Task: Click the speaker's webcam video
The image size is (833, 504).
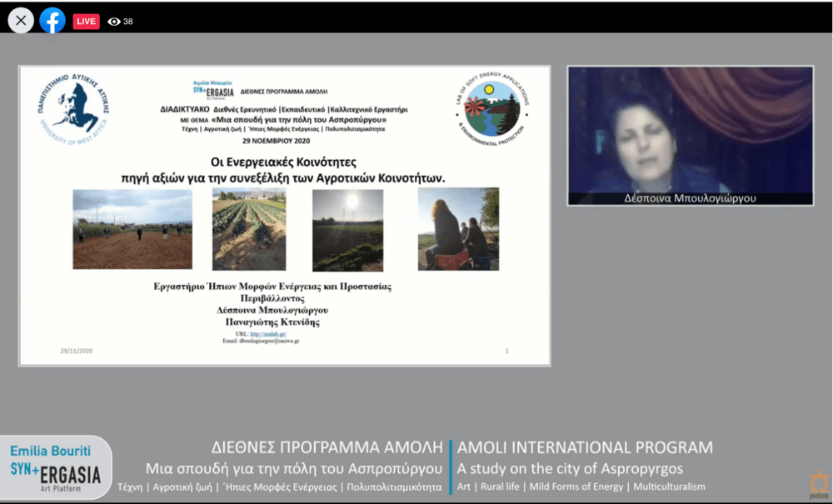Action: pos(690,129)
